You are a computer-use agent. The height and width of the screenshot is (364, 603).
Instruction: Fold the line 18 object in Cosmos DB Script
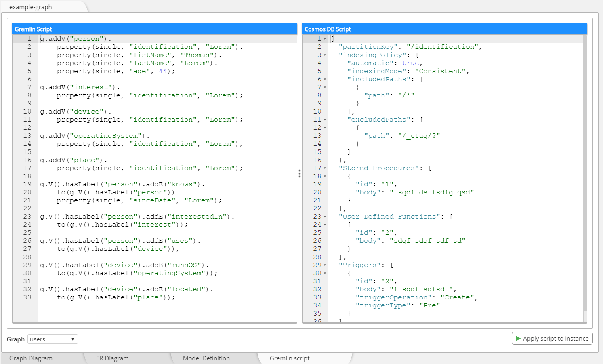click(325, 176)
